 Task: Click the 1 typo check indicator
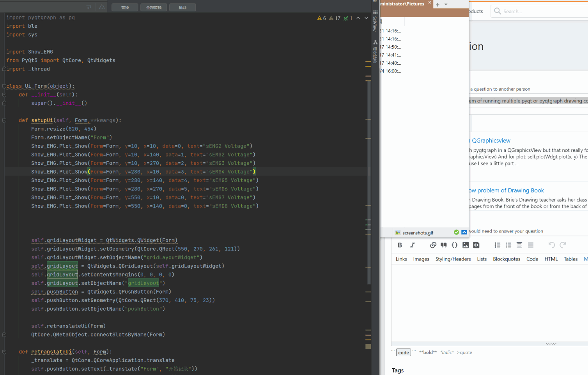tap(348, 18)
